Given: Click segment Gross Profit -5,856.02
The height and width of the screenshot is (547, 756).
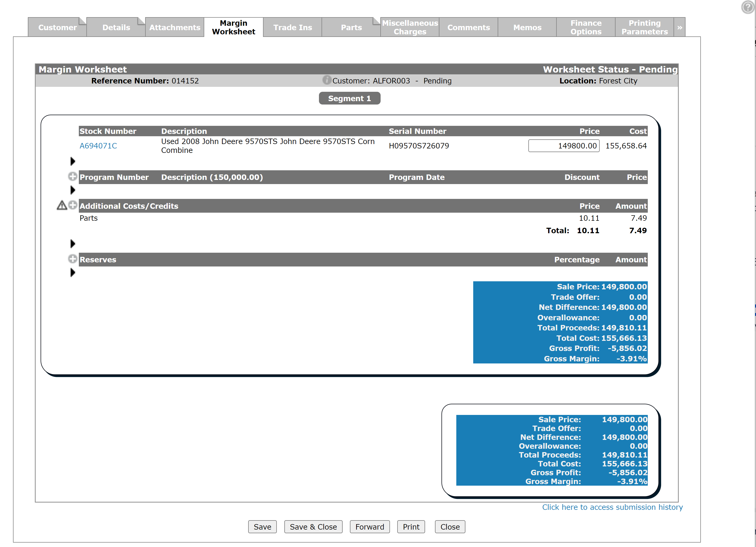Looking at the screenshot, I should tap(627, 348).
